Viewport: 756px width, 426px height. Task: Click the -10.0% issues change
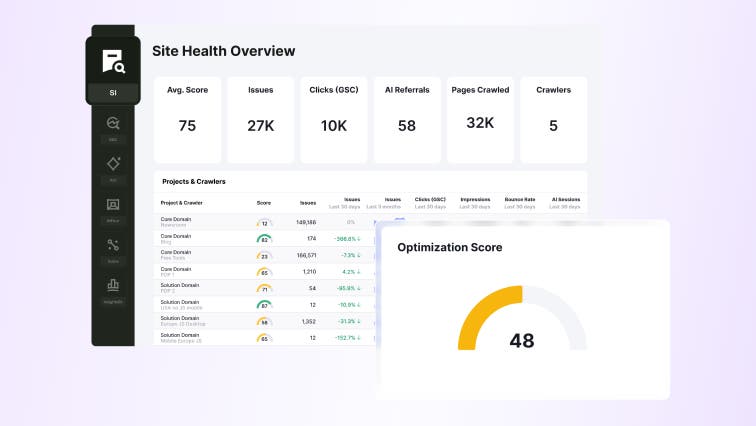click(x=350, y=305)
